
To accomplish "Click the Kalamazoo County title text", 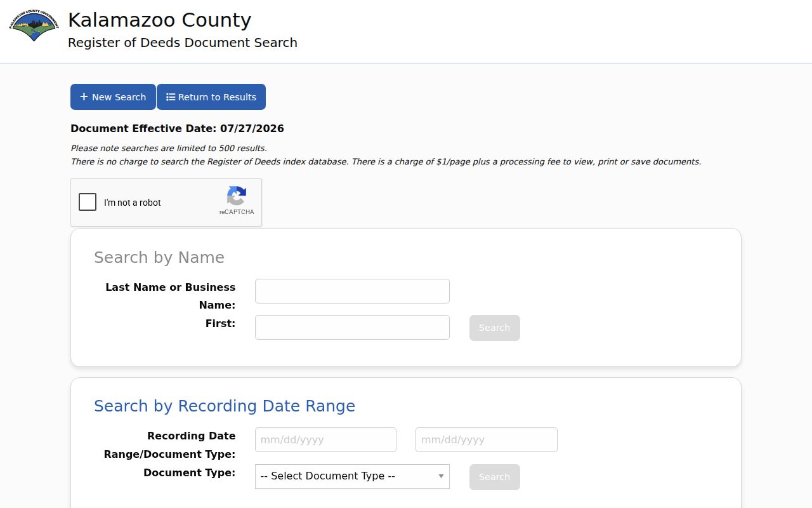I will 160,20.
